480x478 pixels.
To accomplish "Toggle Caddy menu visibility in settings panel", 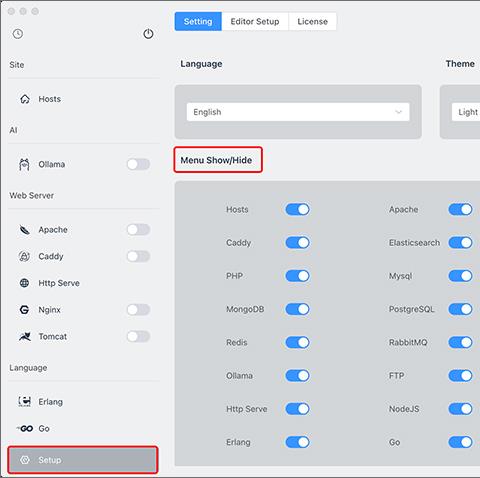I will (x=298, y=243).
